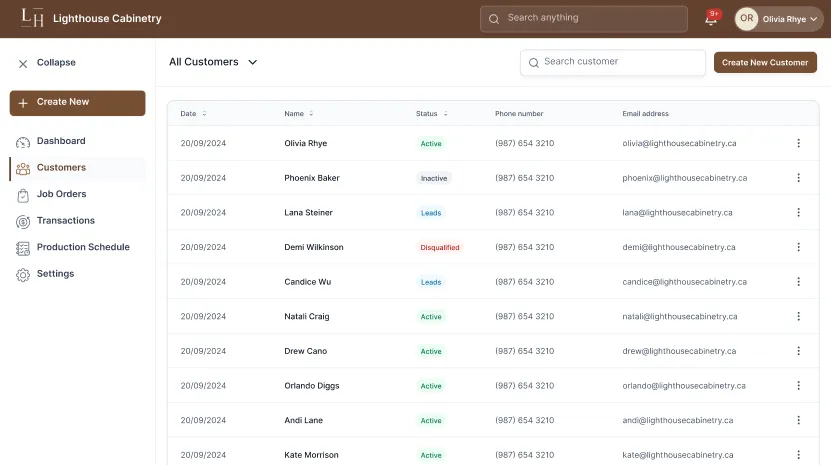This screenshot has height=465, width=831.
Task: Focus the Search anything field
Action: [x=590, y=18]
